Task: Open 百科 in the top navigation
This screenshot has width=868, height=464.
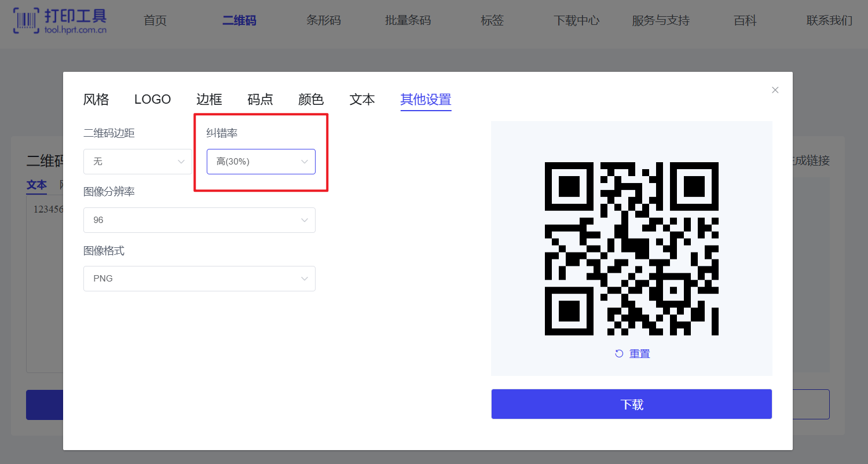Action: (745, 21)
